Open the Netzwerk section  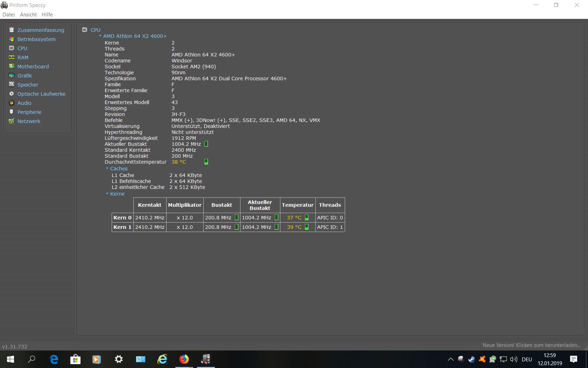pyautogui.click(x=29, y=121)
